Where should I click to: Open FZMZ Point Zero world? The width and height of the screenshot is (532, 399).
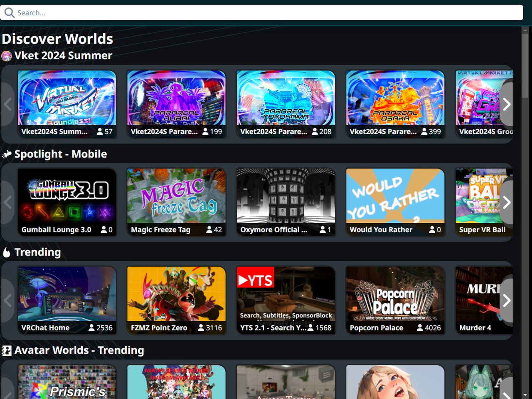[x=176, y=300]
